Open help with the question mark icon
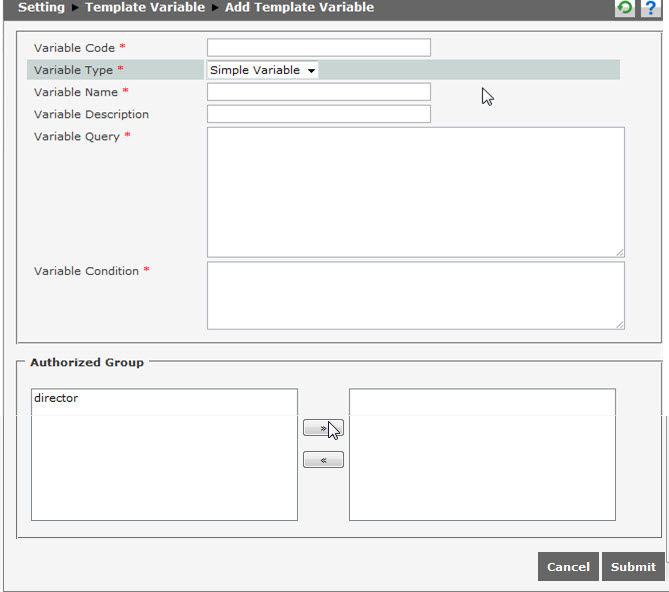 coord(649,8)
